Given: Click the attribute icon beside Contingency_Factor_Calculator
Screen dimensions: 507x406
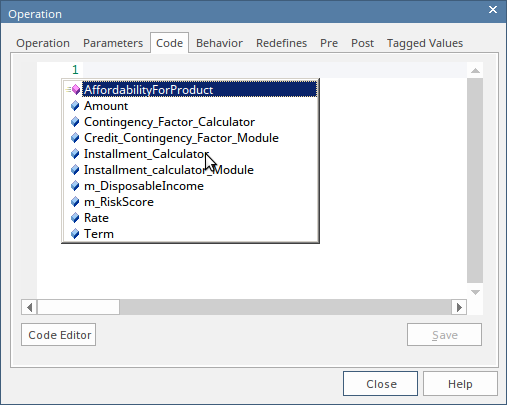Looking at the screenshot, I should (x=75, y=122).
